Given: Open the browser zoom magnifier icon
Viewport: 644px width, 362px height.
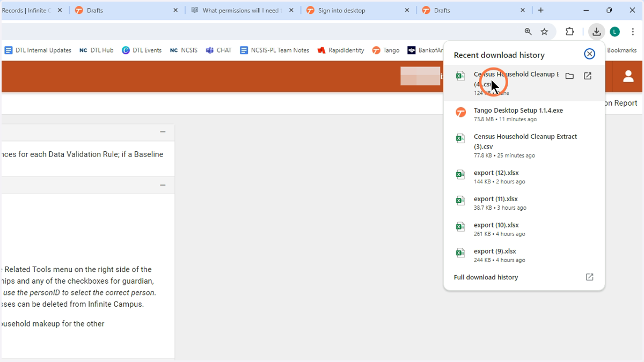Looking at the screenshot, I should [x=528, y=32].
